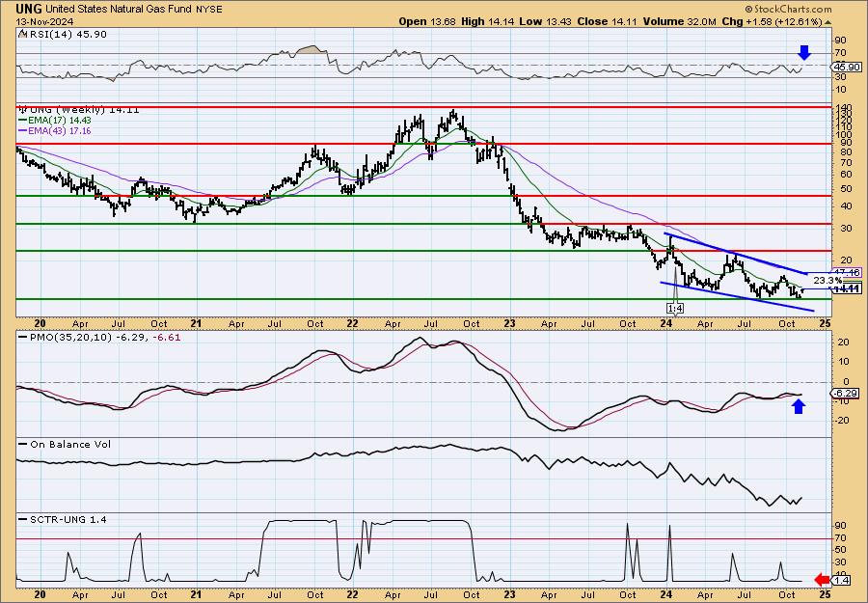Click the Chg +1.58 (+12.61%) value
This screenshot has width=868, height=603.
(773, 21)
